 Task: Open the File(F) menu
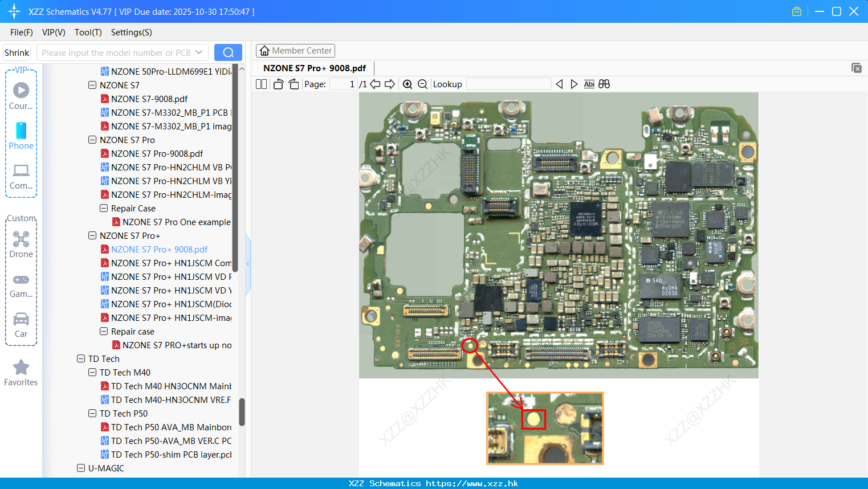(22, 32)
